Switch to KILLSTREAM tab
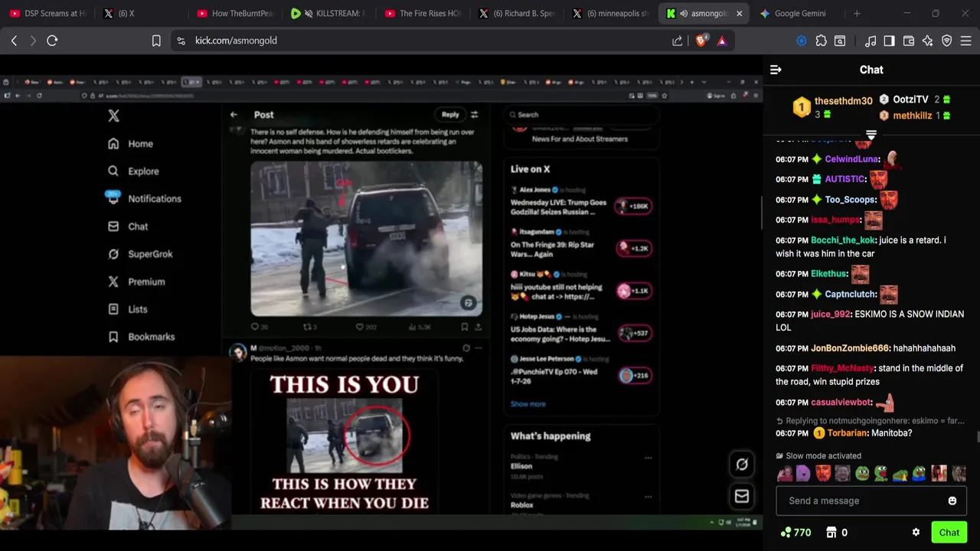This screenshot has width=980, height=551. pyautogui.click(x=330, y=13)
